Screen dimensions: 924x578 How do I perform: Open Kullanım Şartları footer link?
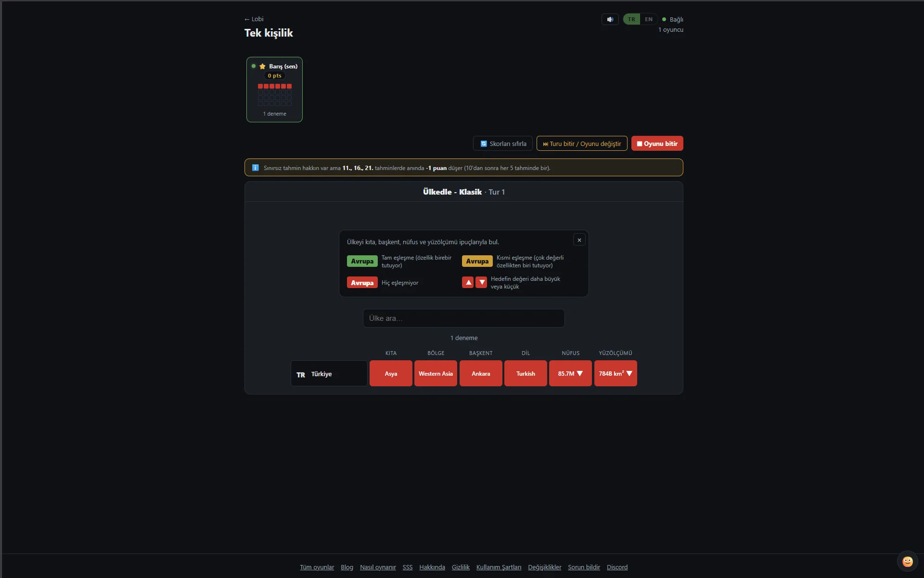coord(499,567)
